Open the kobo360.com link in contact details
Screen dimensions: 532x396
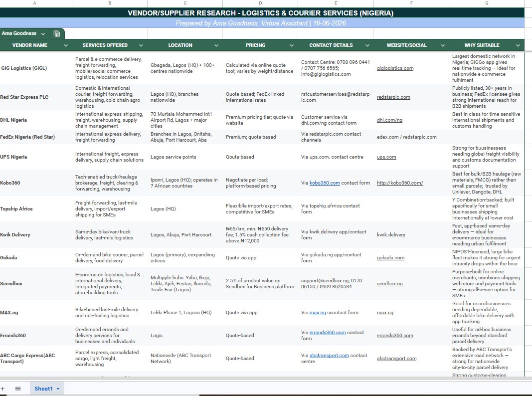325,183
